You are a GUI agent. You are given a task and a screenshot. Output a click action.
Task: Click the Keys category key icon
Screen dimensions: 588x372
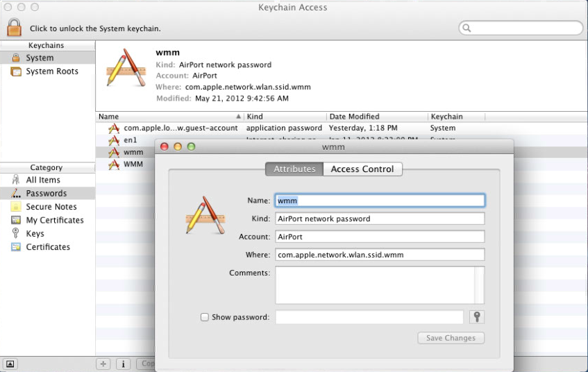[x=15, y=233]
